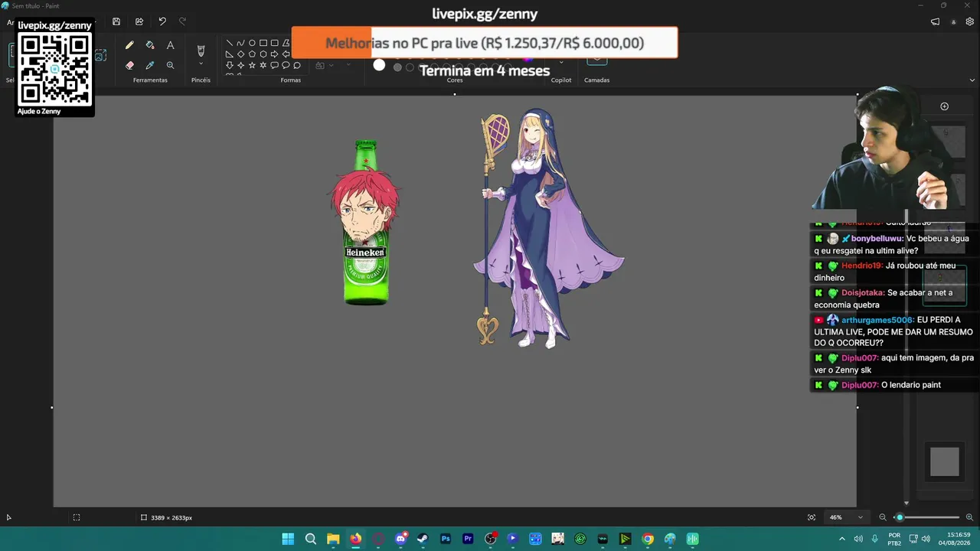Choose the right triangle shape in Formas
Viewport: 980px width, 551px height.
[230, 54]
